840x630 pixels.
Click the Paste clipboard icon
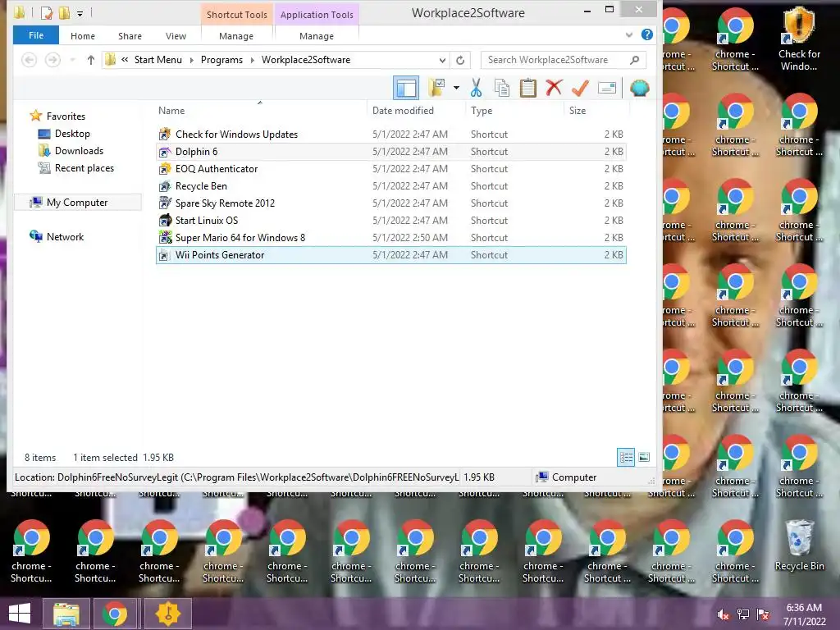tap(527, 87)
